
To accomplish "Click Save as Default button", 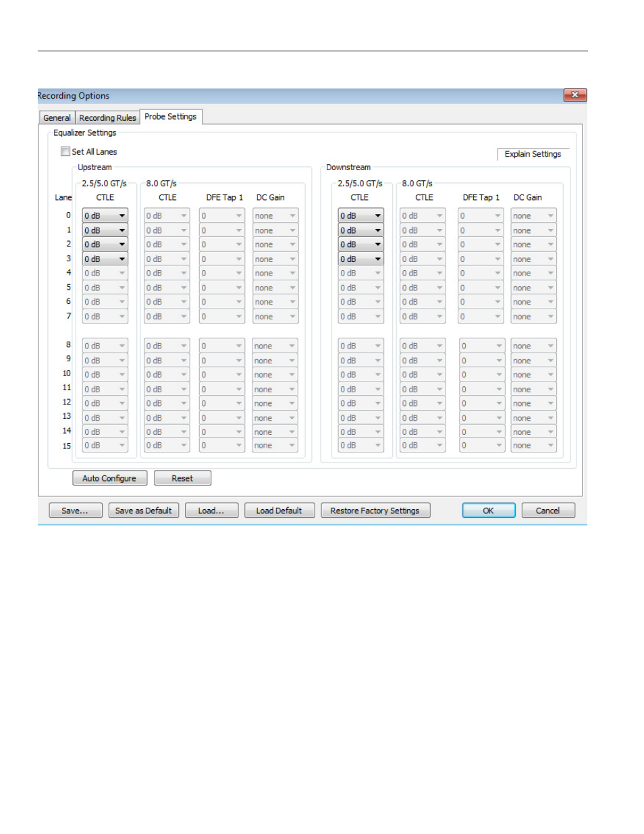I will click(x=143, y=511).
